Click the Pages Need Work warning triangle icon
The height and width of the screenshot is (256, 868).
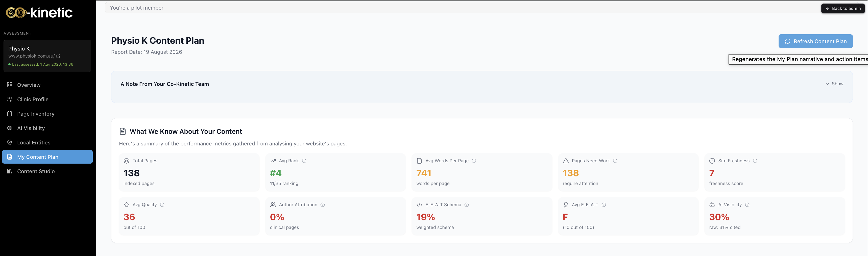point(566,161)
